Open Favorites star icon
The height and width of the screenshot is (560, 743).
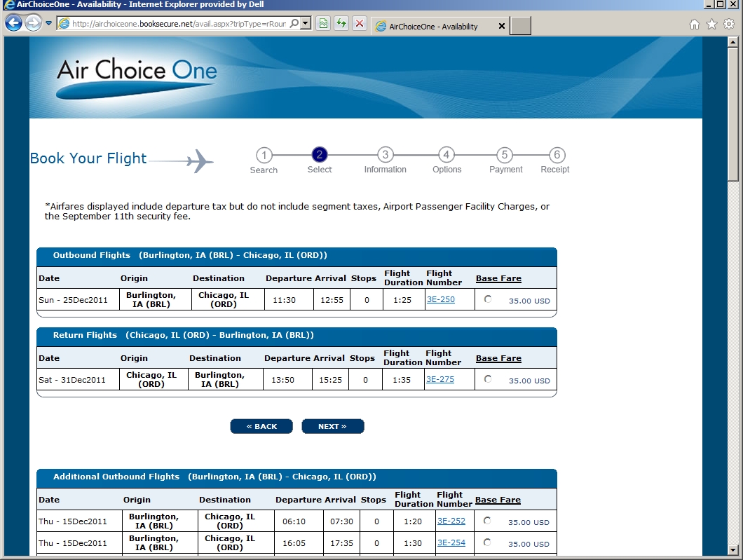(x=711, y=24)
